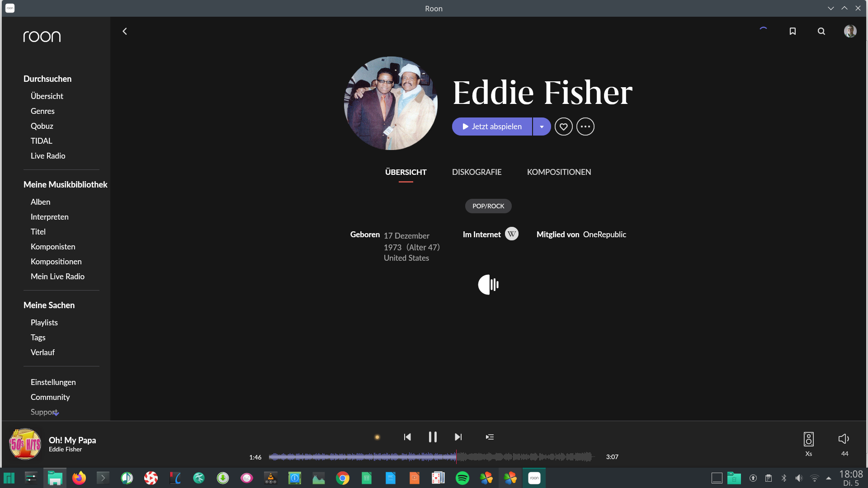
Task: Launch Google Chrome from the taskbar
Action: point(343,478)
